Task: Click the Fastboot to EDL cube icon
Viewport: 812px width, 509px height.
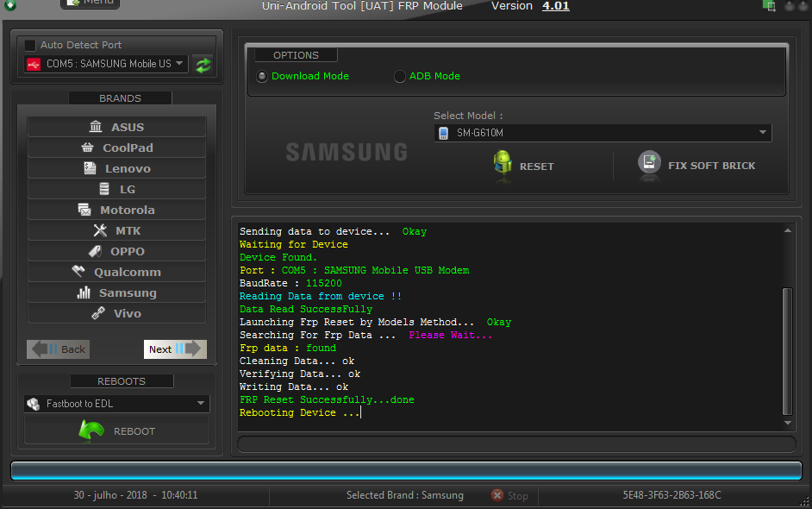Action: [34, 404]
